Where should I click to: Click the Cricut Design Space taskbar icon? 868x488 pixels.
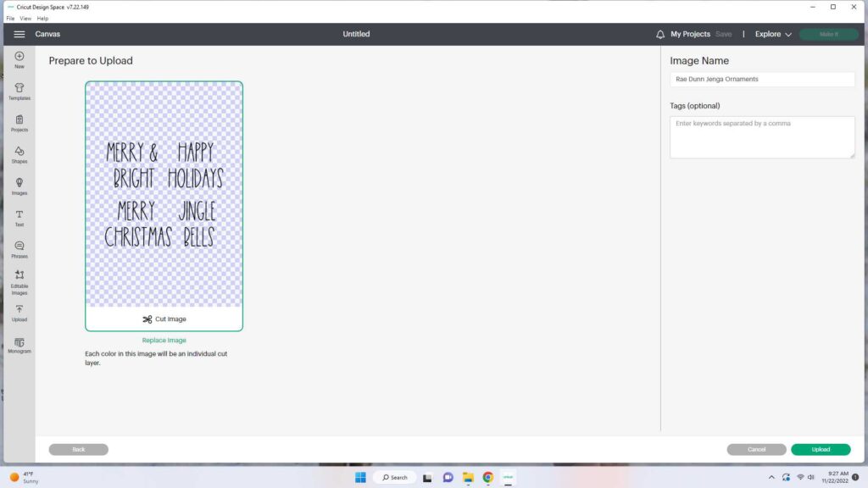(x=508, y=477)
